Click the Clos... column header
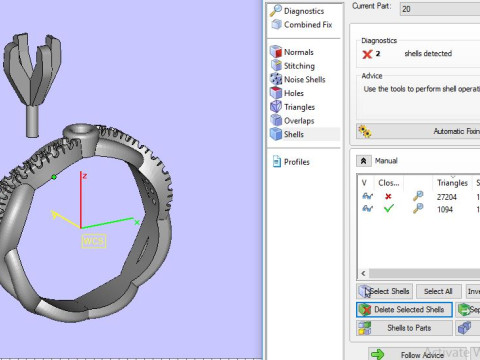The image size is (480, 360). [x=389, y=183]
